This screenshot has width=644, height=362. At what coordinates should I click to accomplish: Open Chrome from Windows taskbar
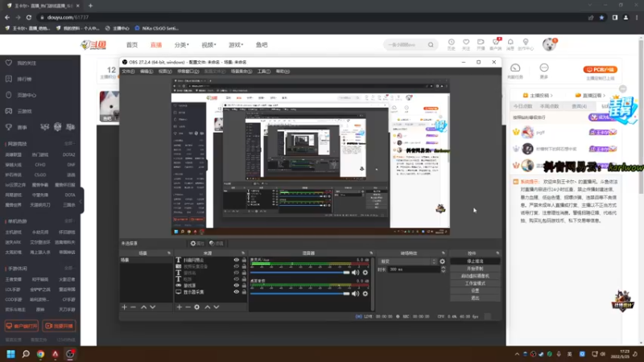point(40,354)
